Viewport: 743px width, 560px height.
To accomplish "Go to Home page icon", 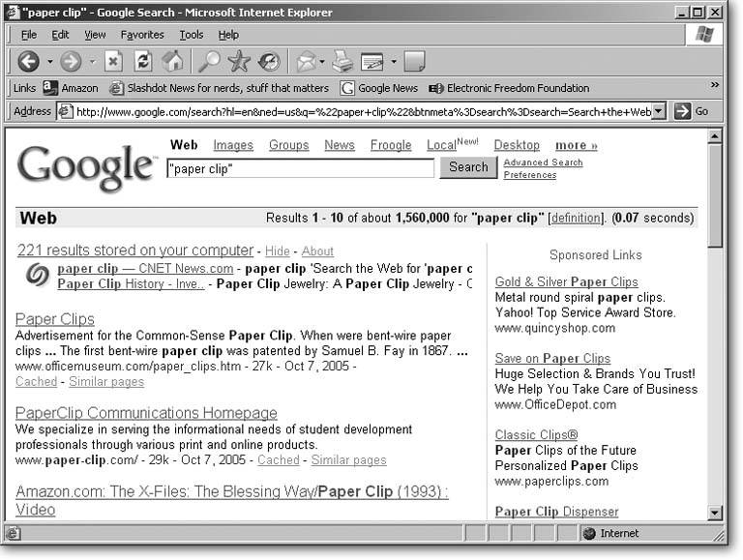I will click(x=172, y=61).
